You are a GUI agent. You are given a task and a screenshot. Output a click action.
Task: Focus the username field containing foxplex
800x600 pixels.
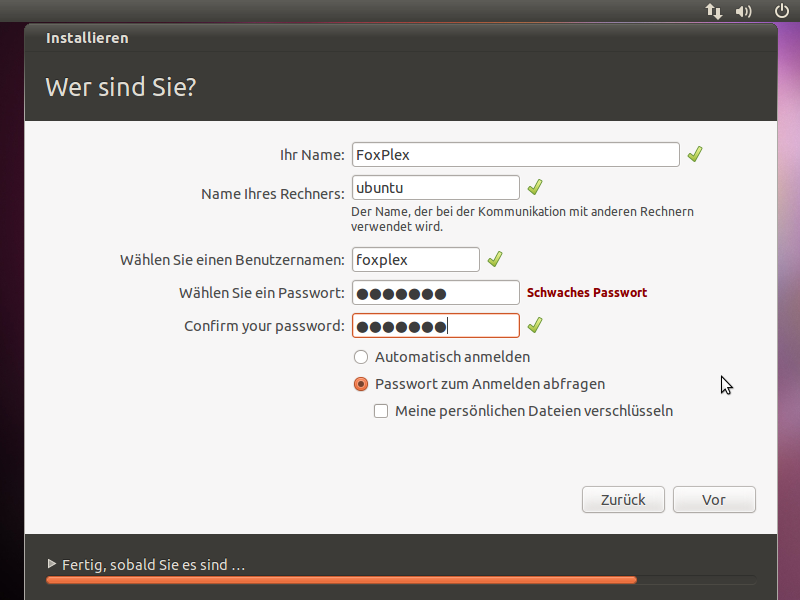click(416, 260)
